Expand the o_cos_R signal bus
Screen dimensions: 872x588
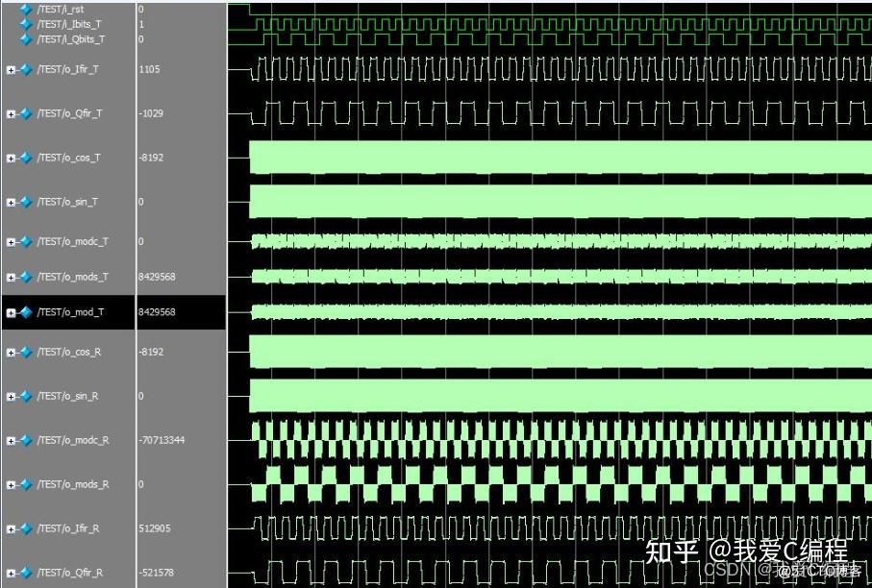click(x=11, y=353)
